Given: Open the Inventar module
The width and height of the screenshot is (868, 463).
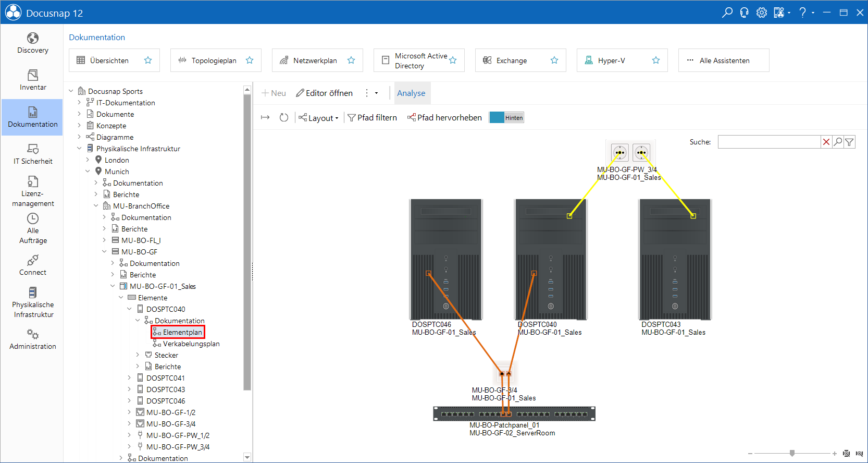Looking at the screenshot, I should [x=32, y=80].
